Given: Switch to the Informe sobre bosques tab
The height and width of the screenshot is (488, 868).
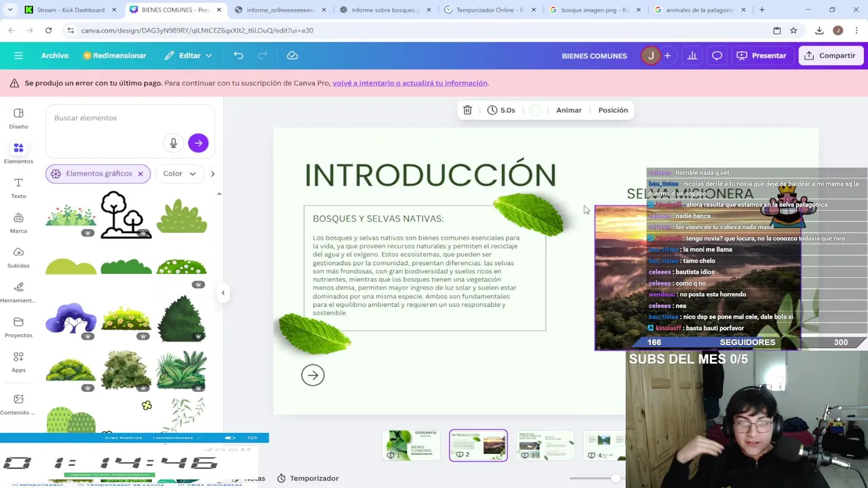Looking at the screenshot, I should [x=385, y=10].
